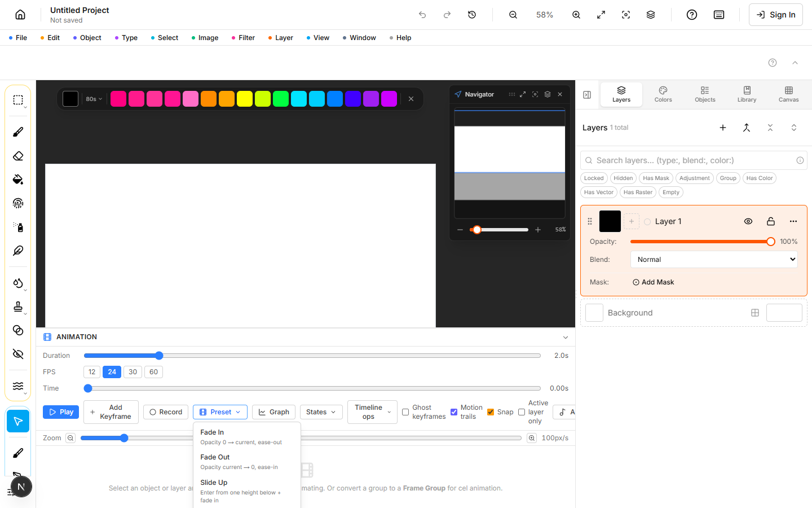
Task: Toggle fullscreen expand arrows in top bar
Action: (x=601, y=15)
